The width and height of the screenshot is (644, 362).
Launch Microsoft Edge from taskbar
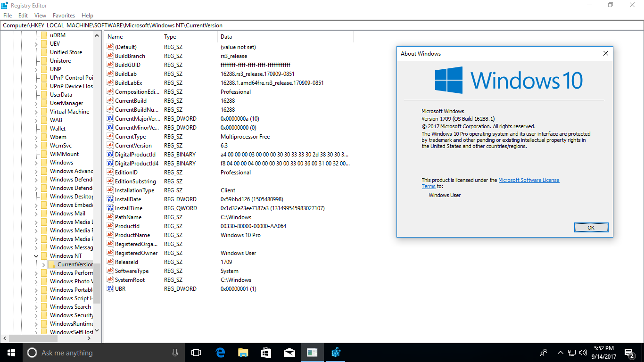(220, 353)
